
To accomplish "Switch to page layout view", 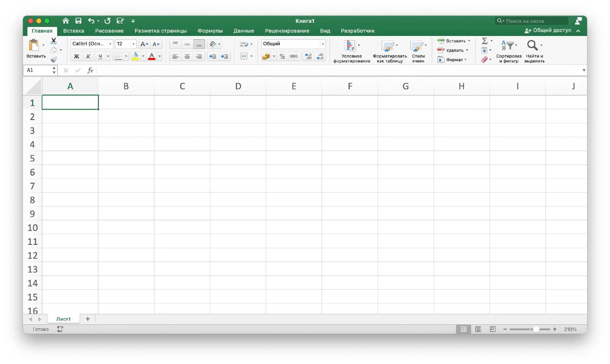I will pyautogui.click(x=478, y=329).
